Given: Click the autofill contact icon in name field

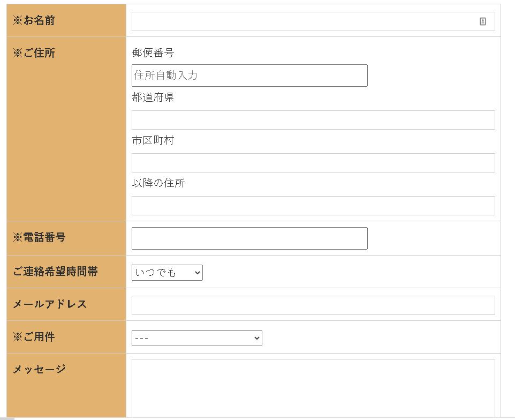Looking at the screenshot, I should click(x=482, y=21).
